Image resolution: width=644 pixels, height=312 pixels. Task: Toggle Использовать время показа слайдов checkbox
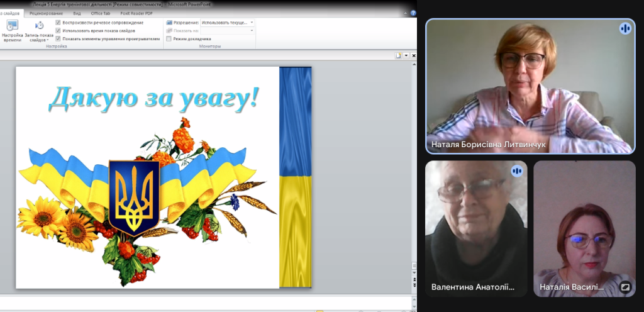pos(58,30)
